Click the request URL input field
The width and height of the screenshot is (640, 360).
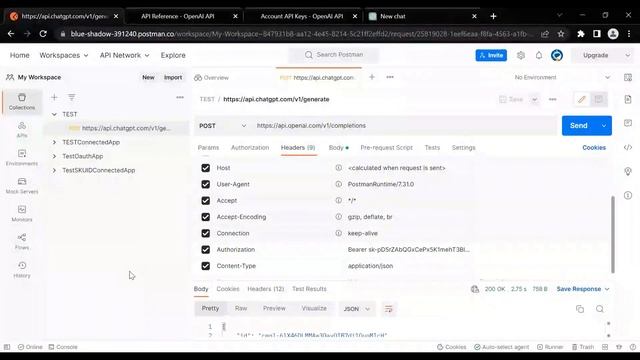[x=404, y=126]
